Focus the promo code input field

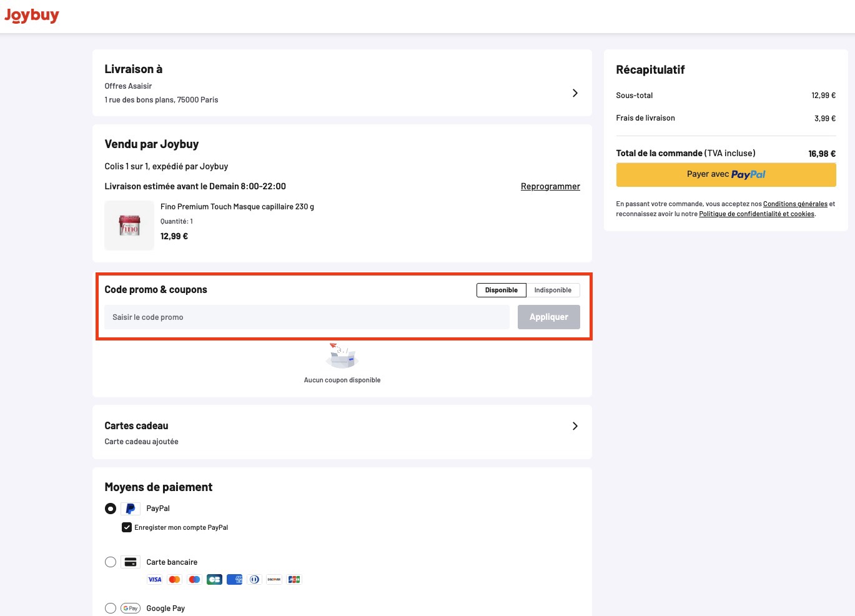tap(307, 317)
